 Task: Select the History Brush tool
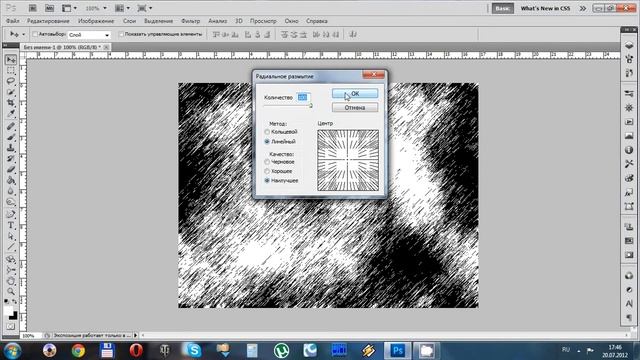coord(11,159)
